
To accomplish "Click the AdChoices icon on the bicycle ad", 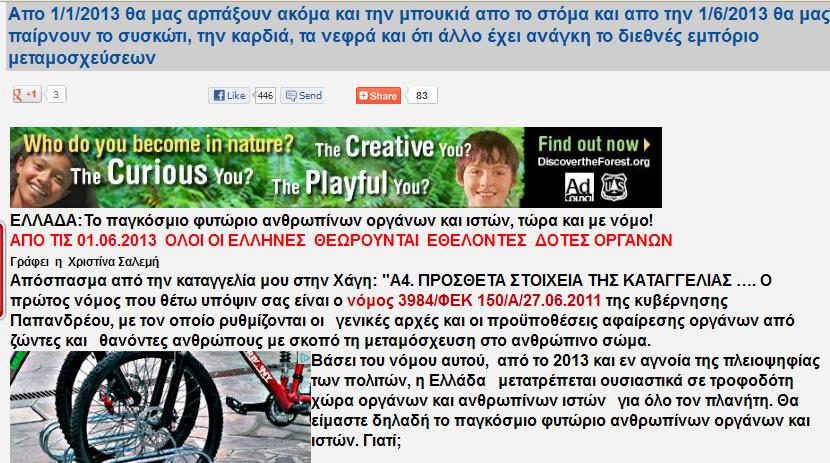I will (x=304, y=358).
